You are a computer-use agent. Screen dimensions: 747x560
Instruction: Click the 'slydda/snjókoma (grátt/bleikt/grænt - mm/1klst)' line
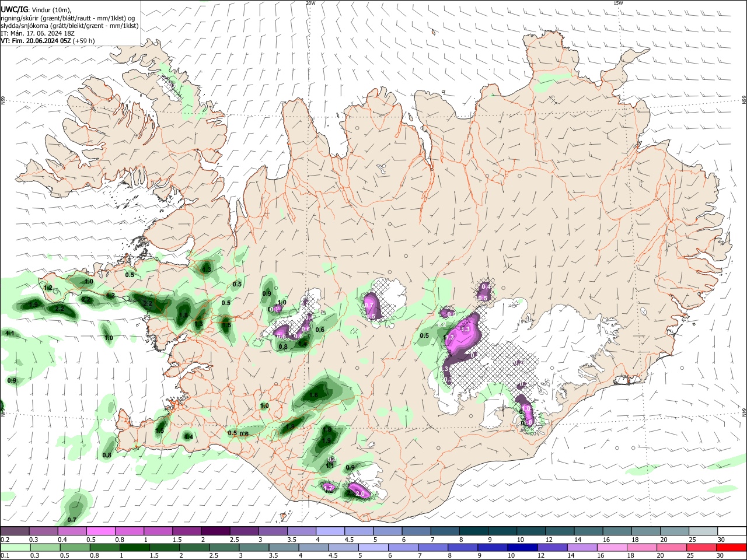pos(69,26)
